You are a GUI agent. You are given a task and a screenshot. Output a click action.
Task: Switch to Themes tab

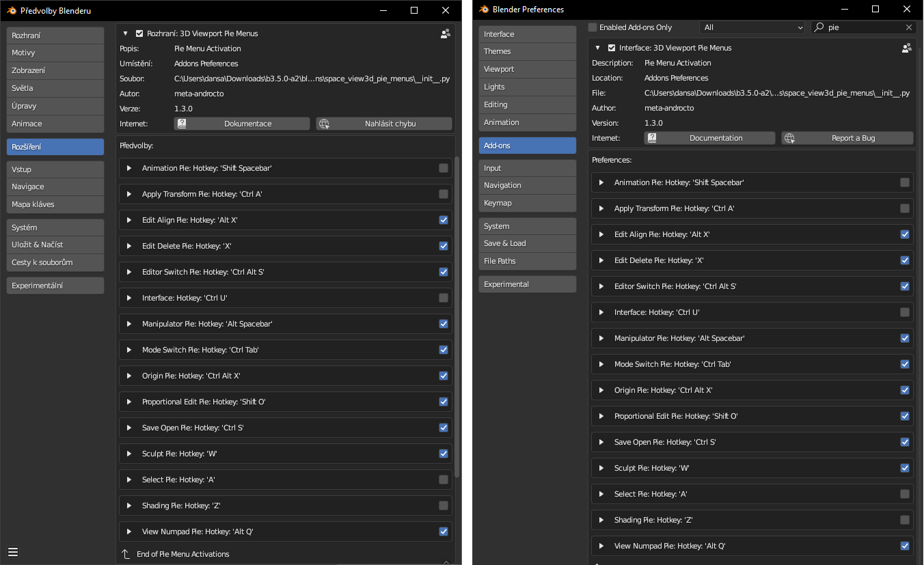pyautogui.click(x=528, y=51)
